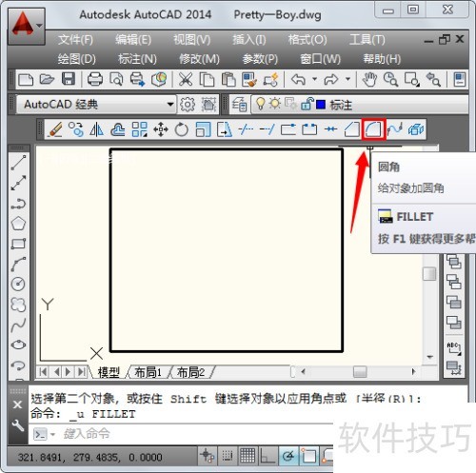Activate the Pan hand tool
This screenshot has height=473, width=476.
(369, 79)
